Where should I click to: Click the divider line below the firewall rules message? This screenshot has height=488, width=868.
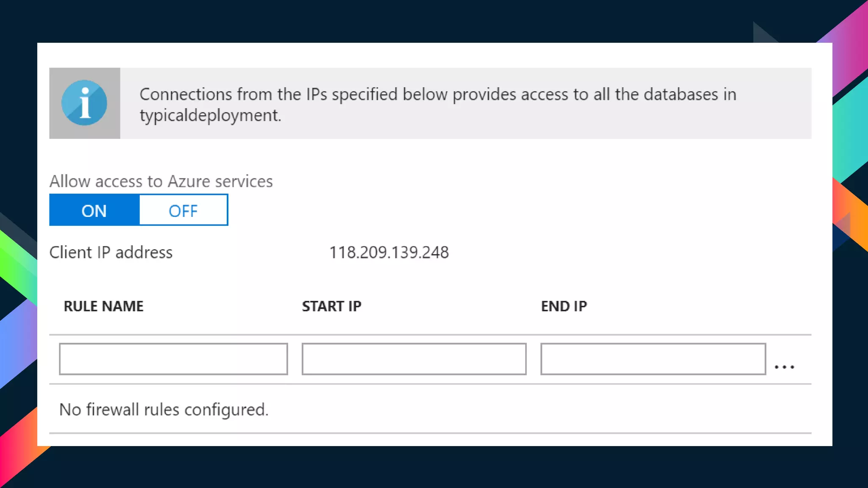430,433
